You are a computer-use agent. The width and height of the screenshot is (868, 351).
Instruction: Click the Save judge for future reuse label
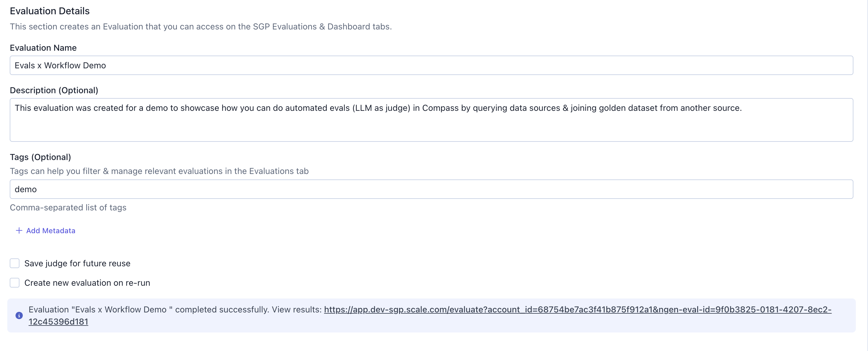pyautogui.click(x=77, y=264)
